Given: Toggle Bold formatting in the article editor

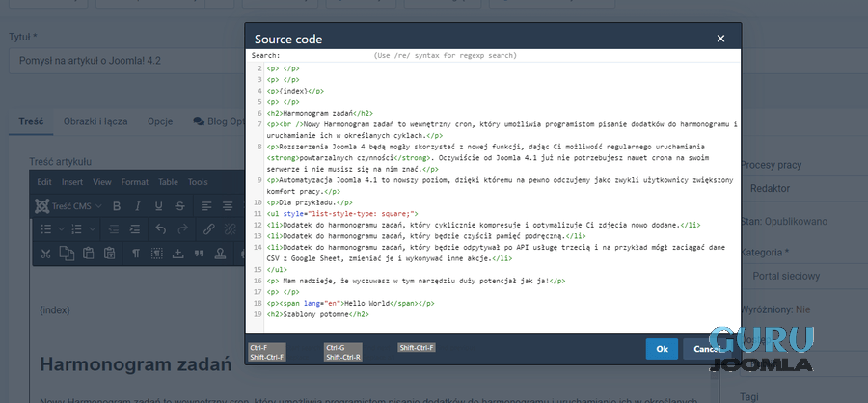Looking at the screenshot, I should pyautogui.click(x=117, y=206).
